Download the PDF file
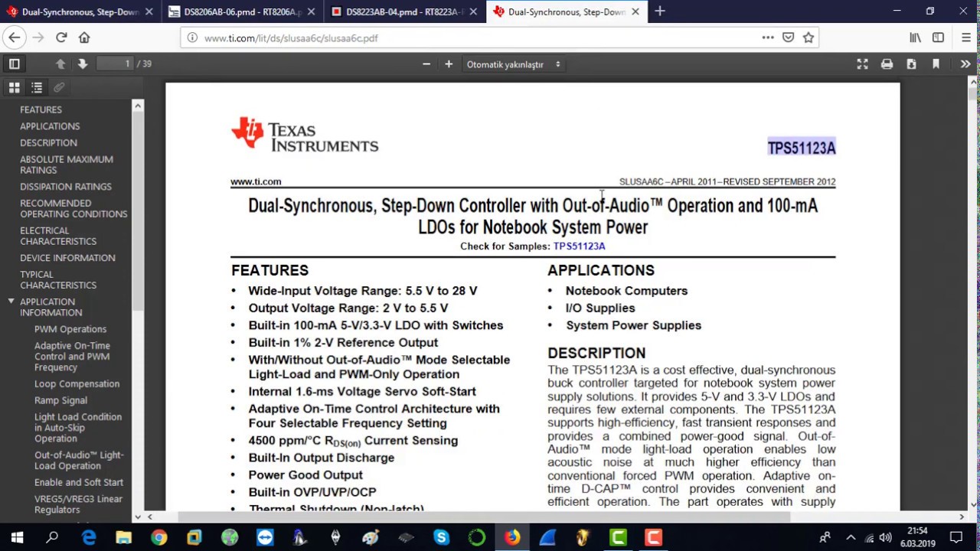This screenshot has height=551, width=980. pos(911,64)
